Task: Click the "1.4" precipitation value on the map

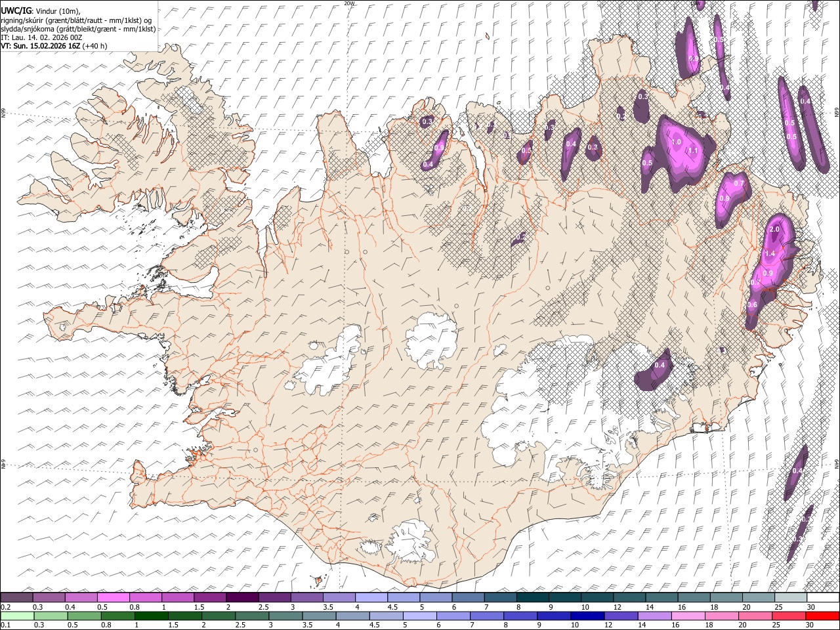Action: (770, 254)
